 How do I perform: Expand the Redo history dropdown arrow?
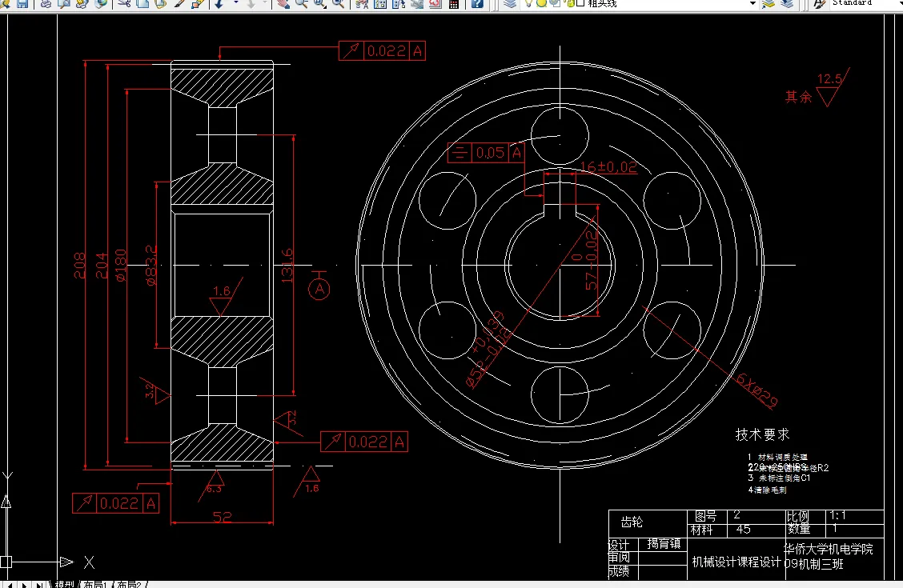[x=265, y=3]
